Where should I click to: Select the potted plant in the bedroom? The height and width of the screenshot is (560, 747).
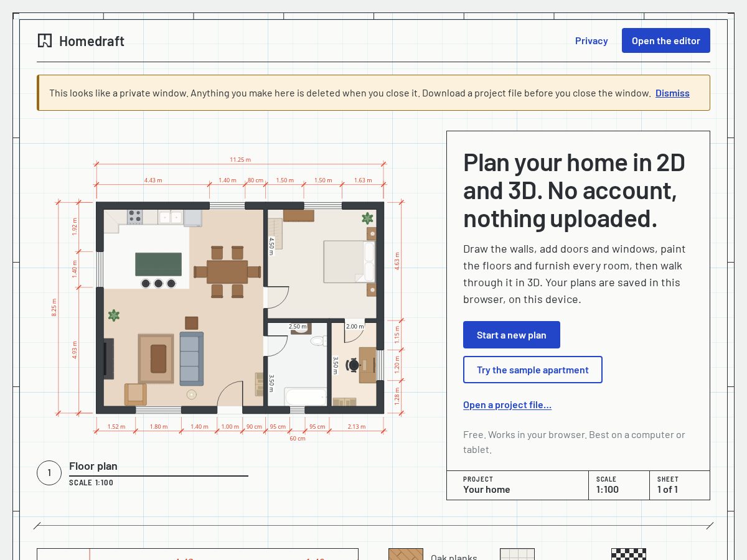pyautogui.click(x=367, y=218)
